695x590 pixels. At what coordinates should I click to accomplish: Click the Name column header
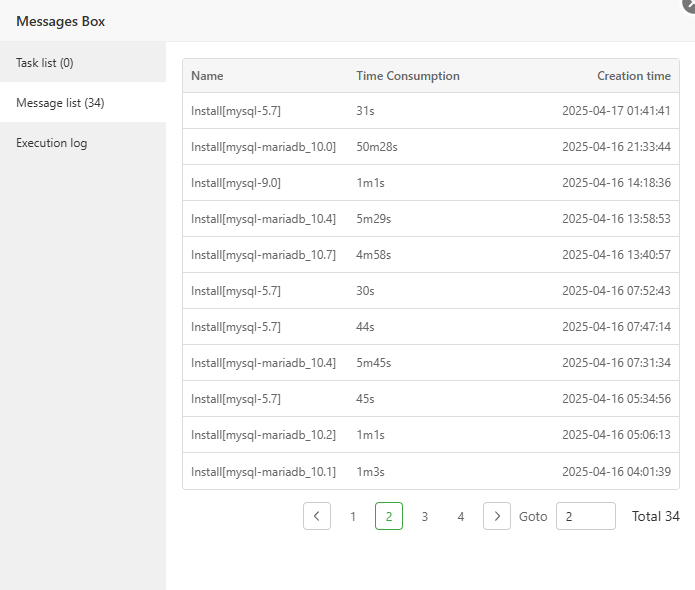tap(208, 76)
